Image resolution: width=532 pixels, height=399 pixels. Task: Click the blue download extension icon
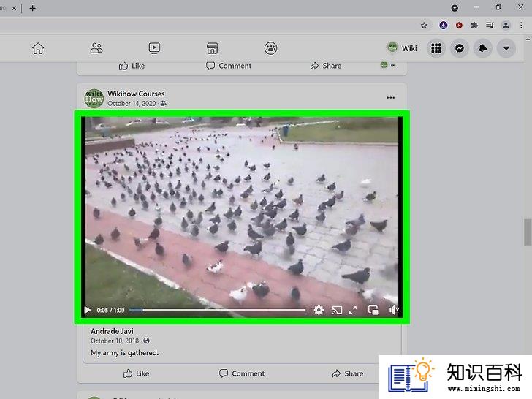click(443, 25)
